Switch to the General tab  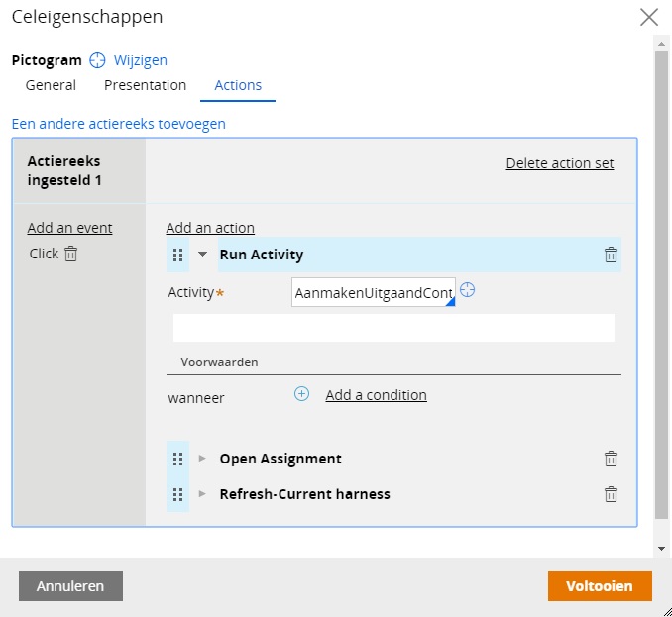pyautogui.click(x=51, y=85)
